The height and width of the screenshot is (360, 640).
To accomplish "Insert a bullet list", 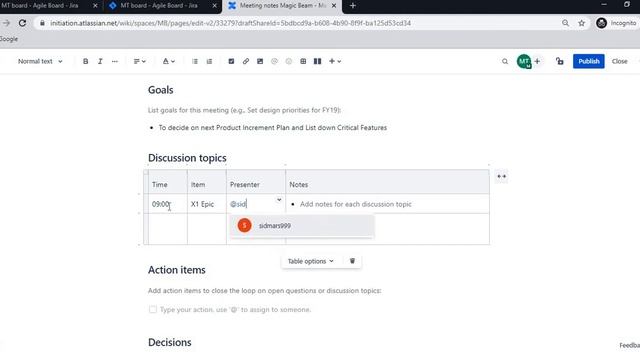I will 195,61.
